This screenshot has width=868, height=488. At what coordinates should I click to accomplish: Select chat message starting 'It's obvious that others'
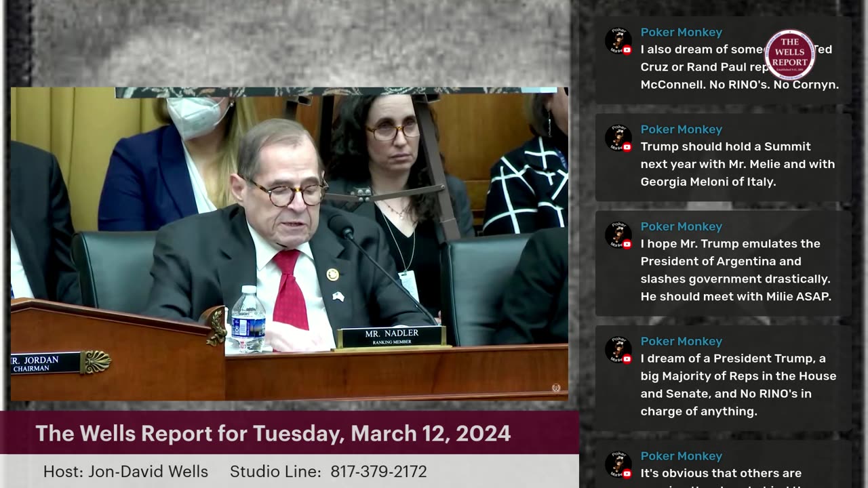tap(723, 464)
